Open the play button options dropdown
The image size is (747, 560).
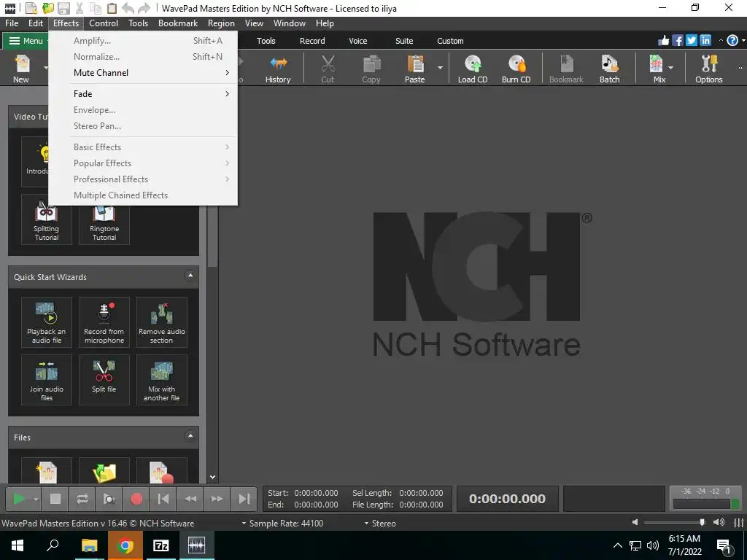pos(36,499)
